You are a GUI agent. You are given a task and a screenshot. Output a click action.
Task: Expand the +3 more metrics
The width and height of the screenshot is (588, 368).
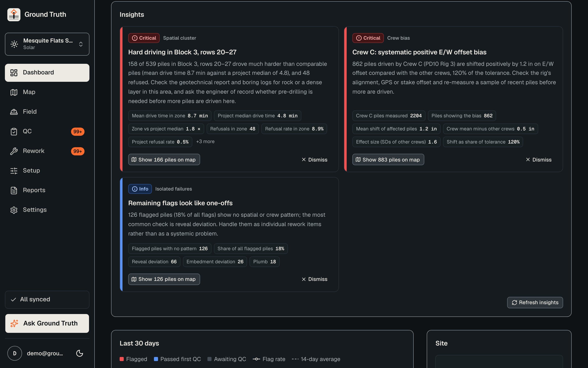205,142
